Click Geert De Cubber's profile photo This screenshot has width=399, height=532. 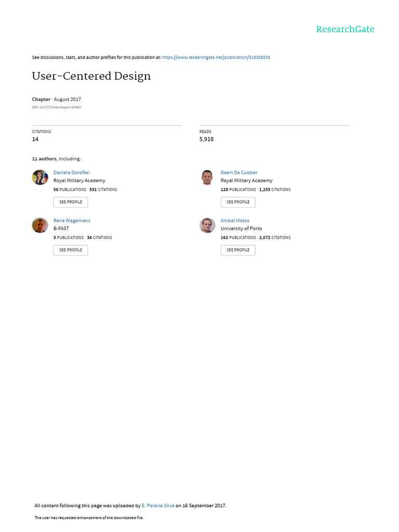207,177
